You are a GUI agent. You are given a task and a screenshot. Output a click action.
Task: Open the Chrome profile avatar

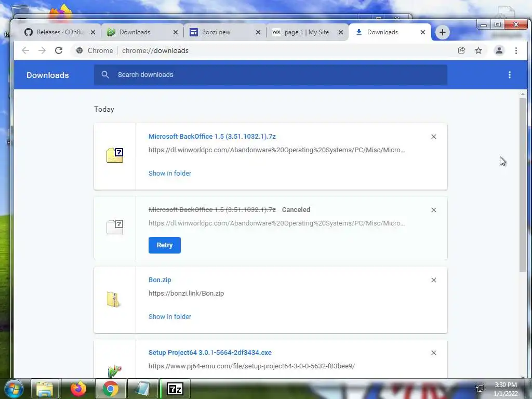[x=499, y=50]
